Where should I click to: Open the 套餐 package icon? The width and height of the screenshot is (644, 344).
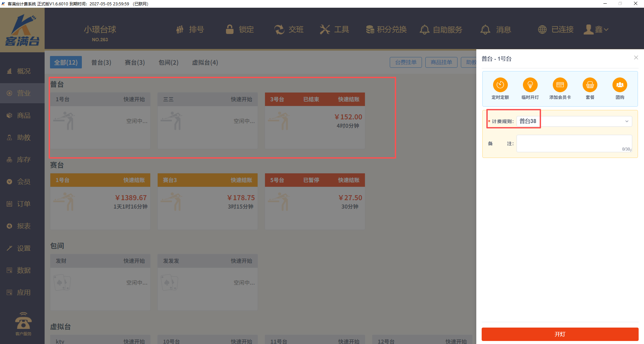pos(590,85)
